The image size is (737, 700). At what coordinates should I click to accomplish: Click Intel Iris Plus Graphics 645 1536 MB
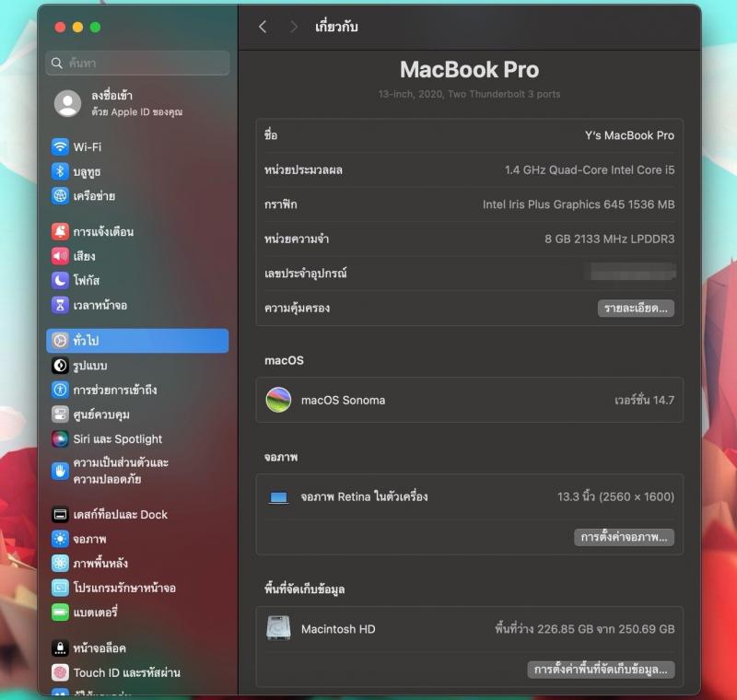click(579, 204)
